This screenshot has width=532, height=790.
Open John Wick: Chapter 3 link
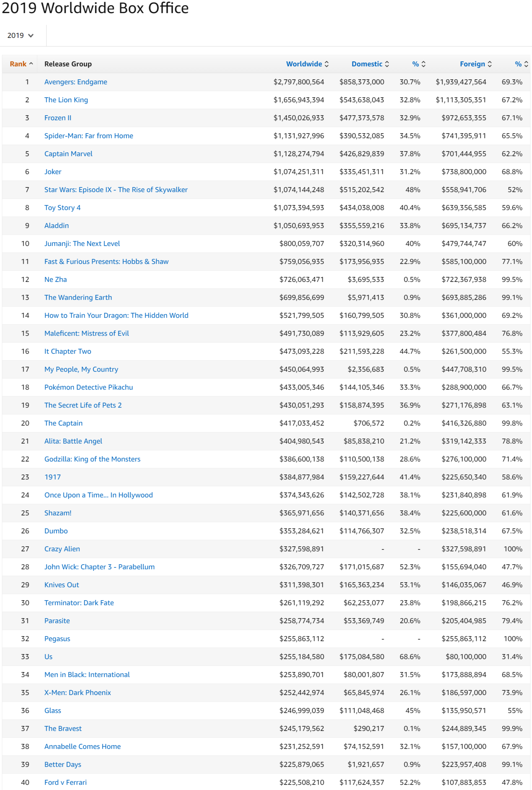tap(99, 567)
